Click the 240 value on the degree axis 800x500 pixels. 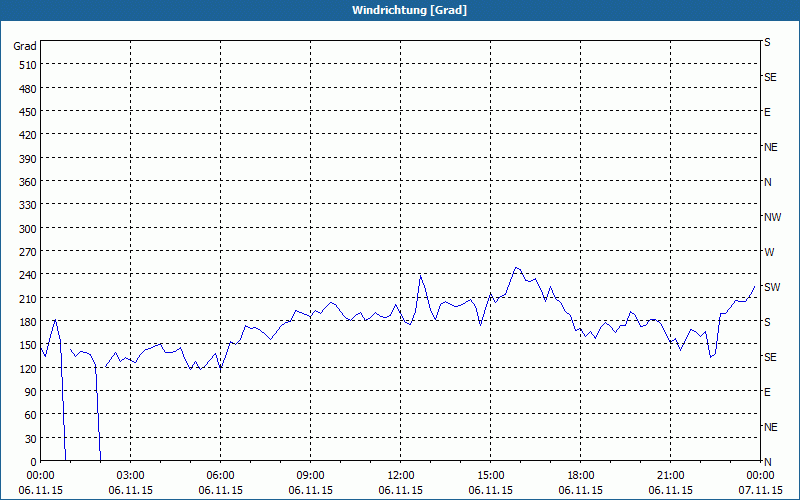28,276
